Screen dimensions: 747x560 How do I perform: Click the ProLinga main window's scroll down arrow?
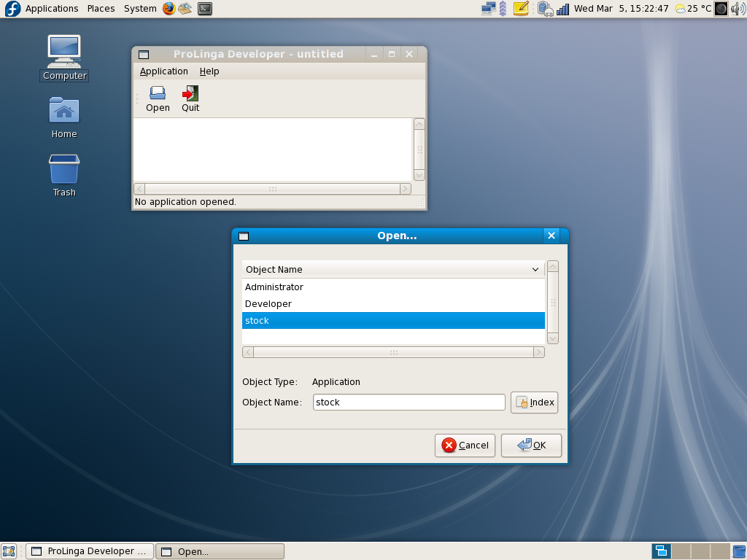coord(419,175)
